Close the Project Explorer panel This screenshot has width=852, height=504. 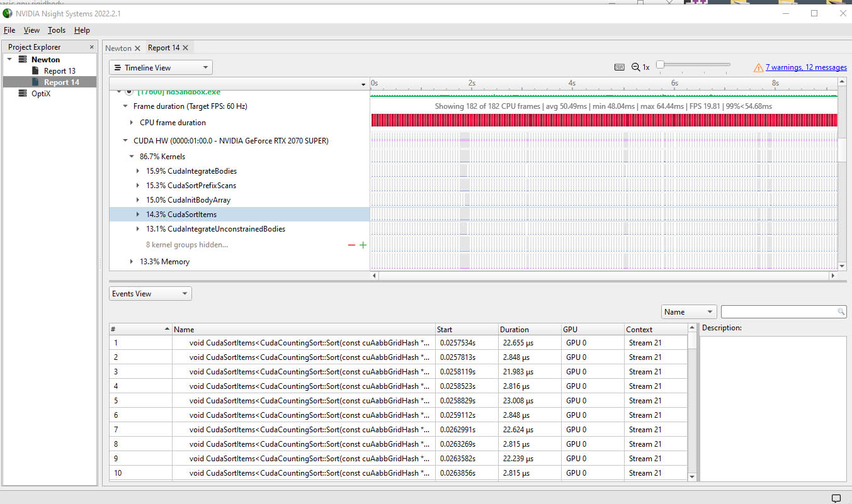click(x=91, y=47)
